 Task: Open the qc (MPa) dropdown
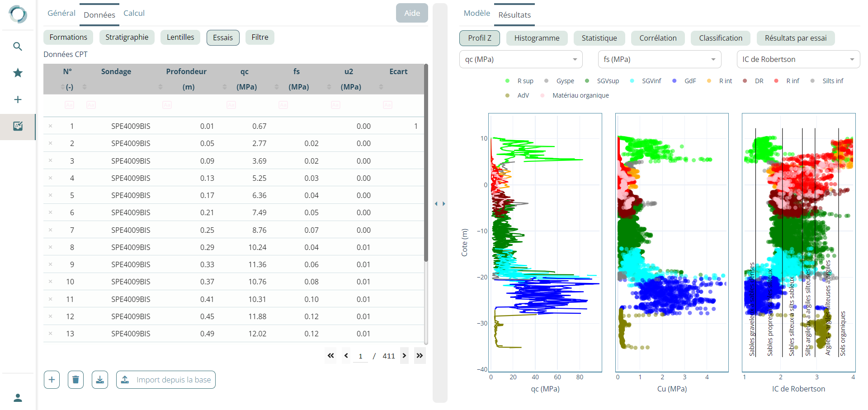point(521,59)
